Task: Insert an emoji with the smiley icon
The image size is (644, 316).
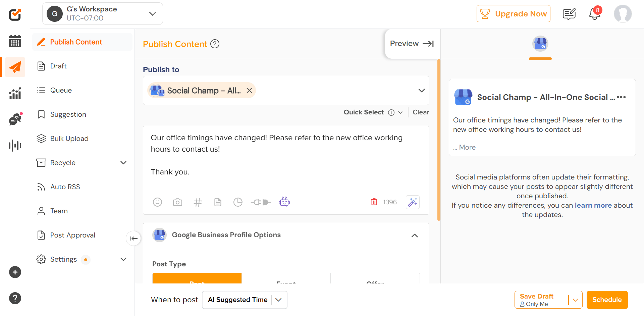Action: tap(157, 202)
